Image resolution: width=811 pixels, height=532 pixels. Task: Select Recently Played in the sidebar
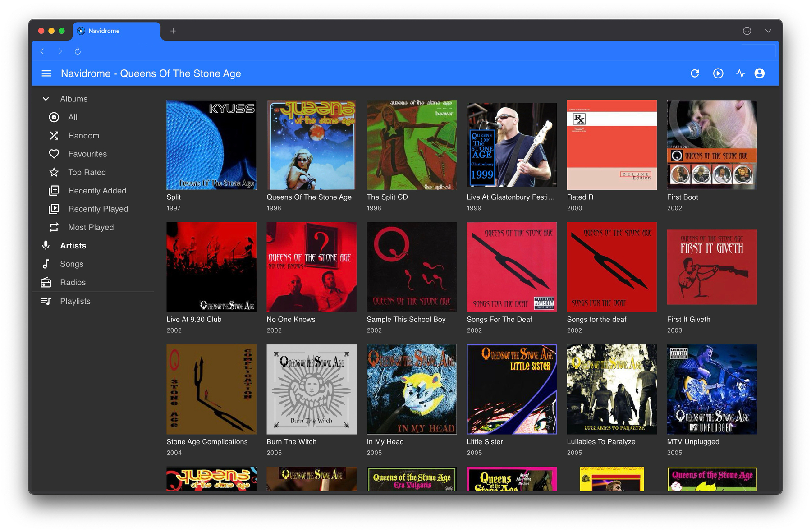point(97,209)
